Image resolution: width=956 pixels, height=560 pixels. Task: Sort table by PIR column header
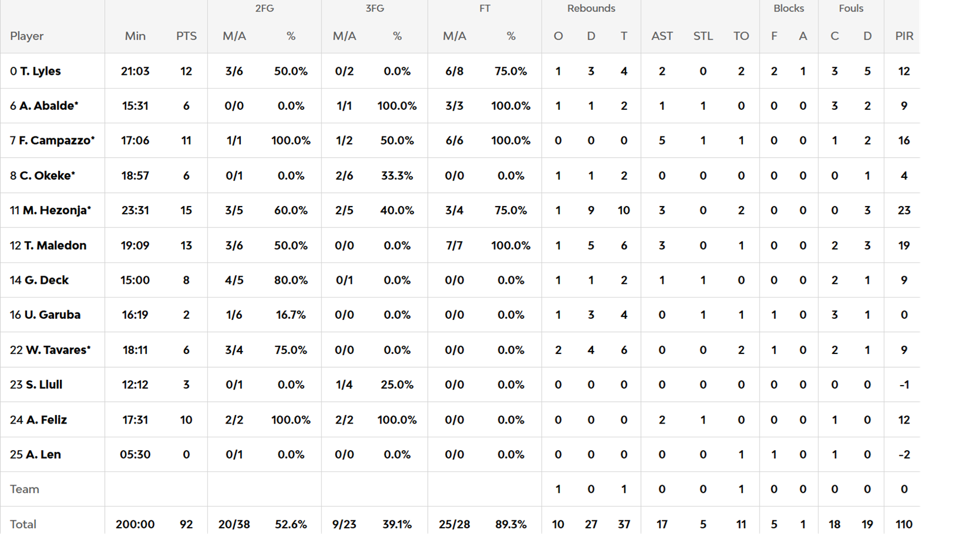click(x=904, y=36)
